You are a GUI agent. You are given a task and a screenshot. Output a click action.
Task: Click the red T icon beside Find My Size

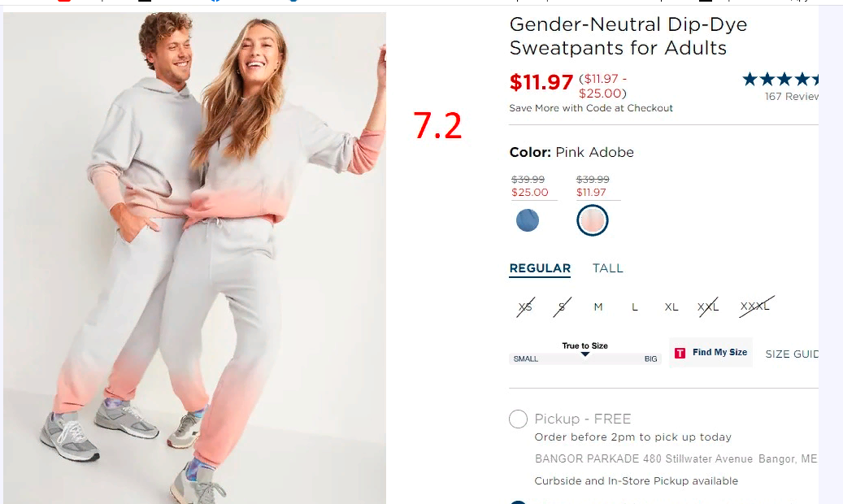tap(680, 353)
